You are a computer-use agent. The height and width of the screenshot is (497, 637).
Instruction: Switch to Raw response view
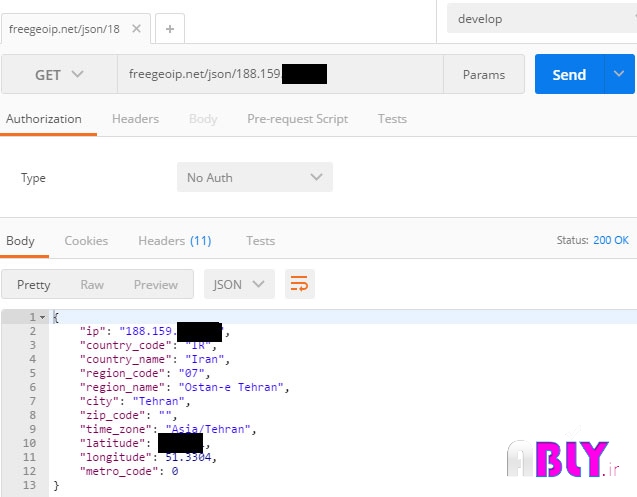click(92, 284)
